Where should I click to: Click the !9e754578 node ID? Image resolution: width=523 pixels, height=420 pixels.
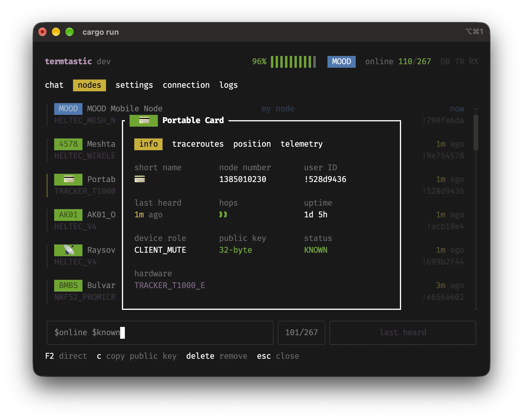coord(443,156)
